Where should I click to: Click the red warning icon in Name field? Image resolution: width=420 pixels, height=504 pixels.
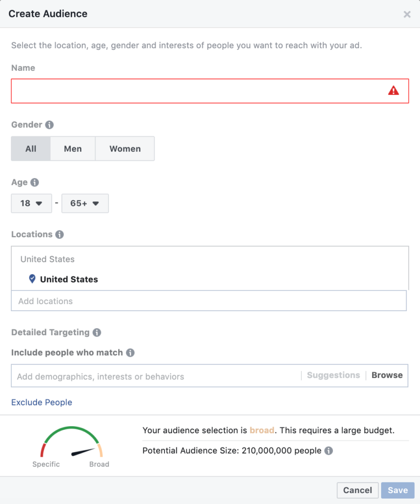click(393, 91)
